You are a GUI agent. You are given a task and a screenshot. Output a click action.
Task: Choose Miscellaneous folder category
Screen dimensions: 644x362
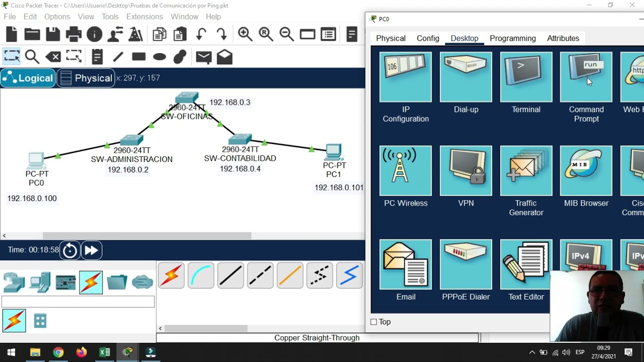(117, 282)
